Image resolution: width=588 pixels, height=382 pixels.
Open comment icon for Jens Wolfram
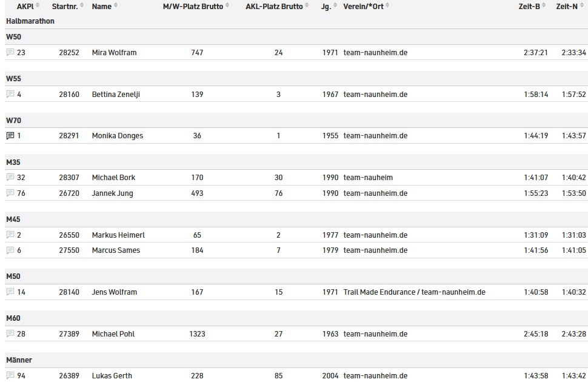10,292
